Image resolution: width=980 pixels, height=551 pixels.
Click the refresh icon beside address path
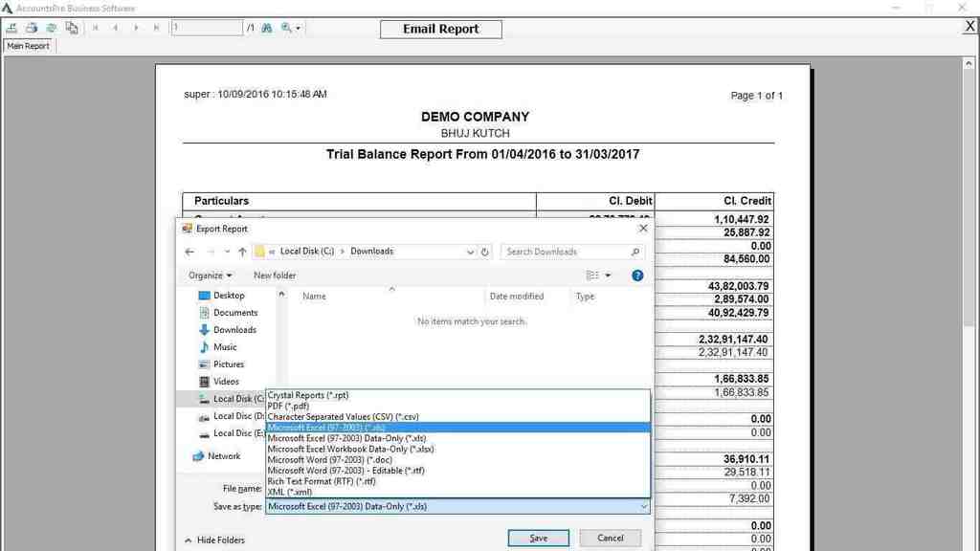485,252
